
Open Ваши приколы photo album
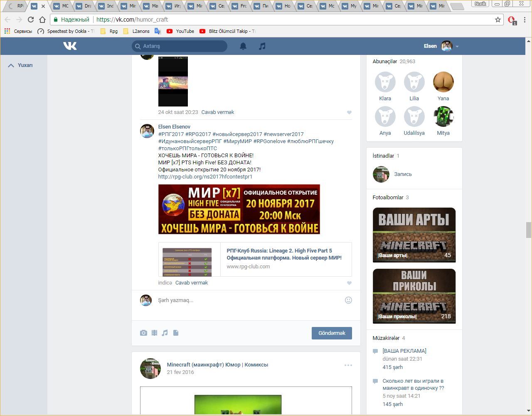pos(414,296)
